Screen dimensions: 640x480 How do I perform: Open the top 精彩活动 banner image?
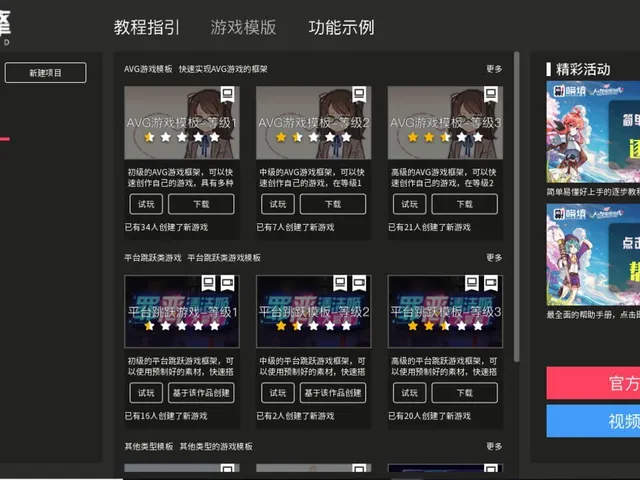[593, 132]
